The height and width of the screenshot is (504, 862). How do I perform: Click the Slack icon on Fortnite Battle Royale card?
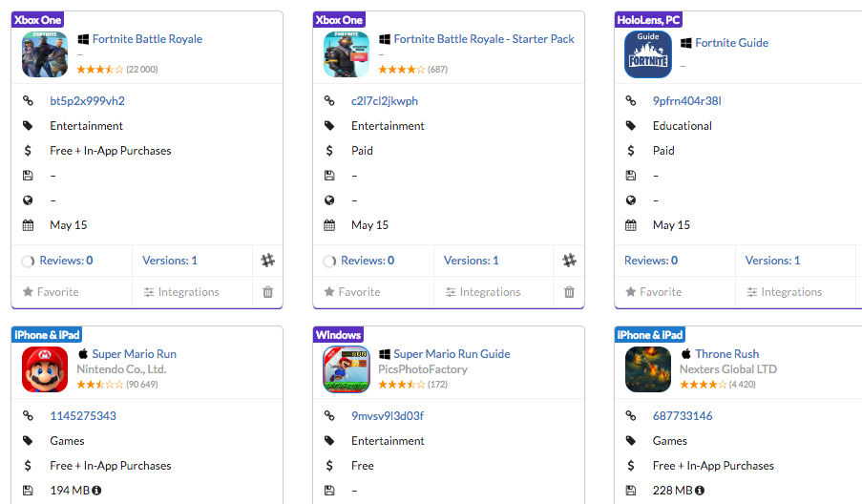(x=267, y=261)
